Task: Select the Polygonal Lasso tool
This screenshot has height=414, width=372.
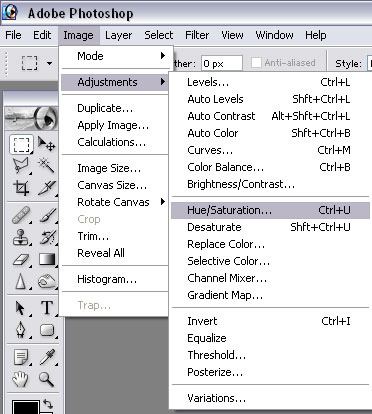Action: [21, 166]
